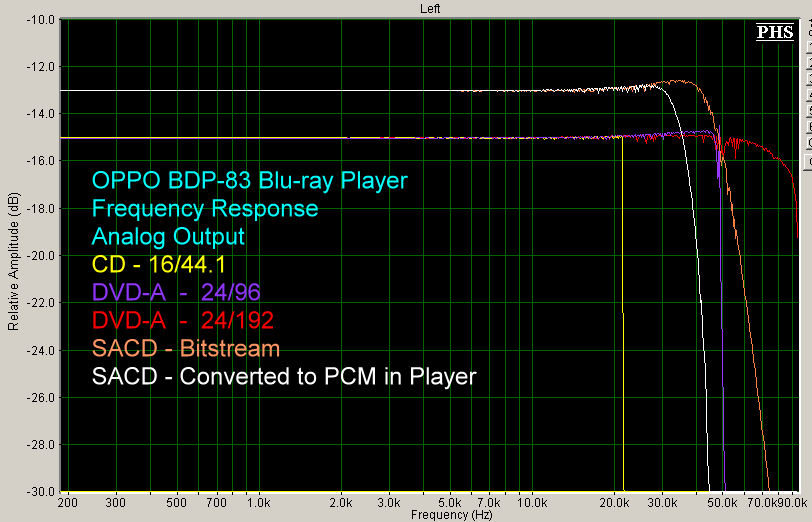Click the -10.0 amplitude axis label
The image size is (812, 522).
coord(40,20)
